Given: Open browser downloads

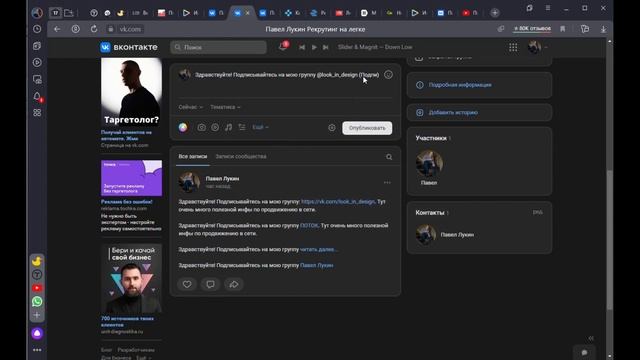Looking at the screenshot, I should pos(603,29).
